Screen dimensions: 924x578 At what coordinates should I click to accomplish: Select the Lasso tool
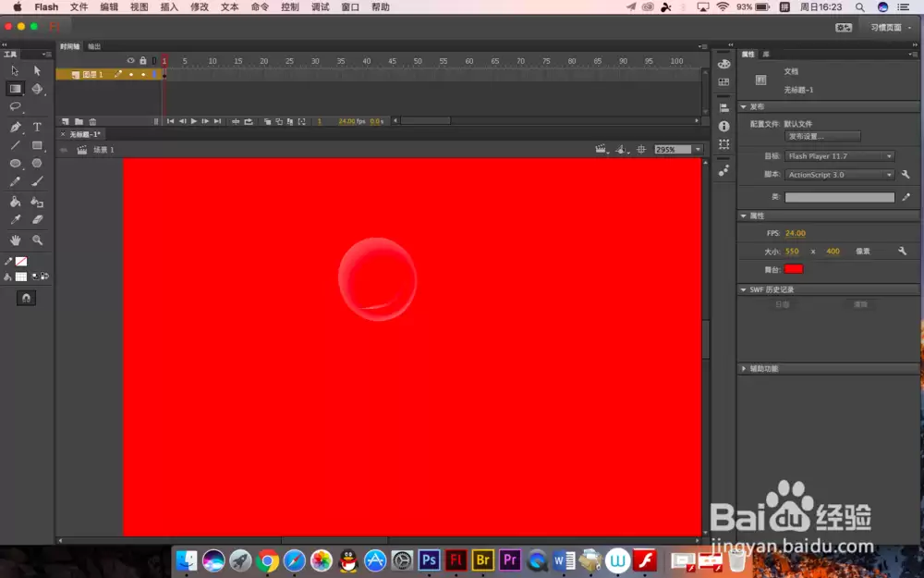click(16, 106)
